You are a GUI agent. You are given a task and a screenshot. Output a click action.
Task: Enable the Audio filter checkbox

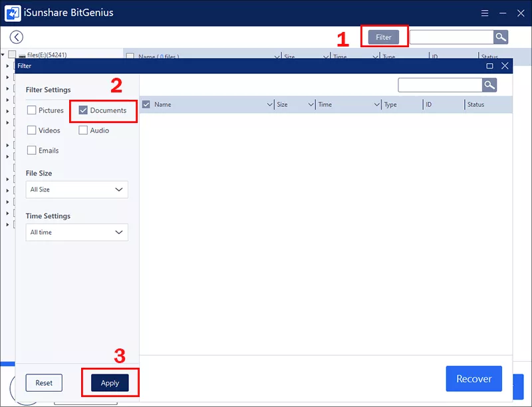pyautogui.click(x=83, y=130)
